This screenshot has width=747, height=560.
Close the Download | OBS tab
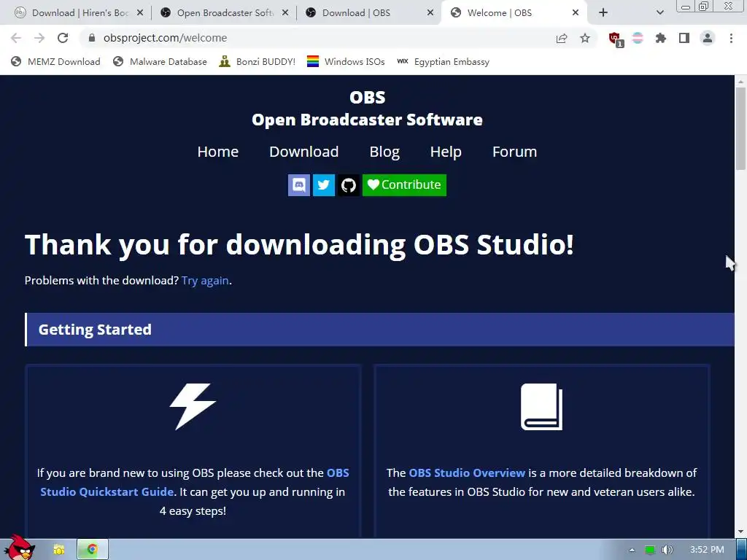click(430, 13)
